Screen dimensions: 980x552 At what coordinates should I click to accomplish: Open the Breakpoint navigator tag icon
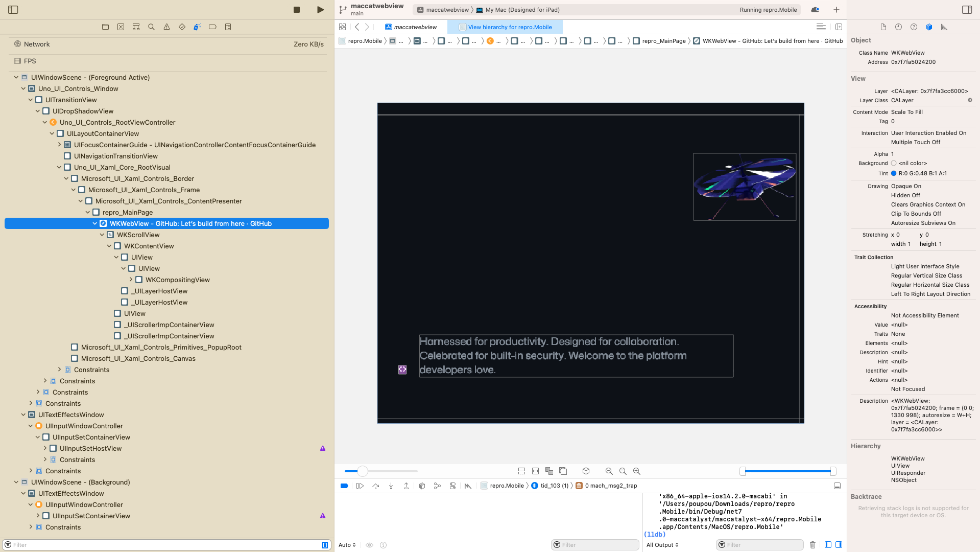coord(212,27)
